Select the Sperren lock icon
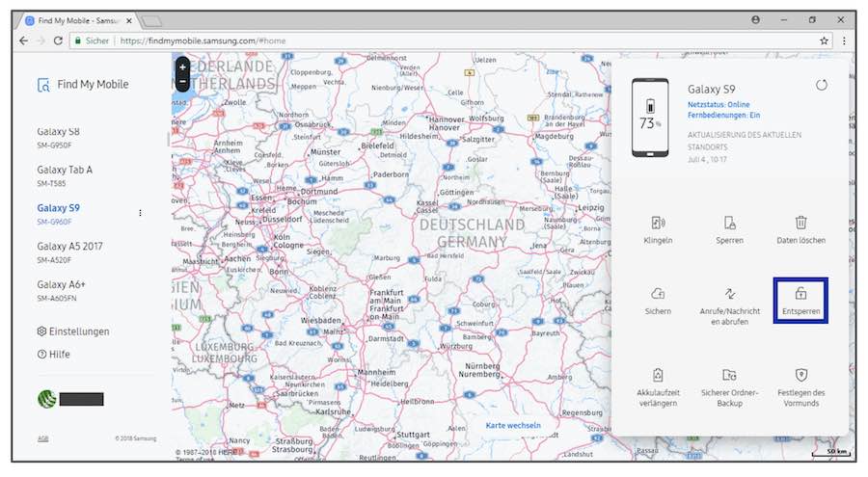 tap(730, 223)
